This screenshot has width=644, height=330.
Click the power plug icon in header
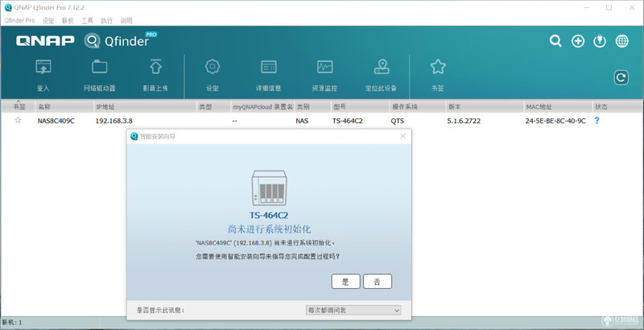click(600, 41)
